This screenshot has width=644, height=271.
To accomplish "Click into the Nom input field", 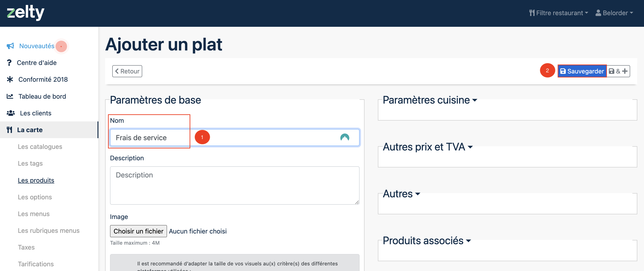I will pyautogui.click(x=235, y=138).
